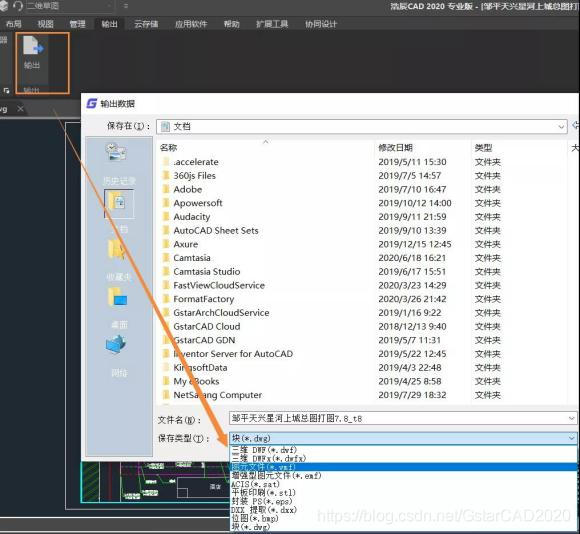The image size is (580, 534).
Task: Select the 360js Files folder
Action: (x=195, y=176)
